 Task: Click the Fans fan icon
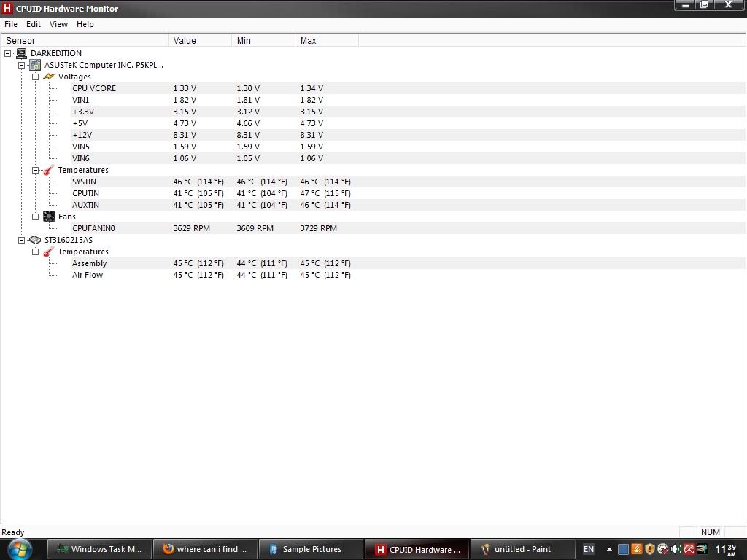pyautogui.click(x=49, y=217)
